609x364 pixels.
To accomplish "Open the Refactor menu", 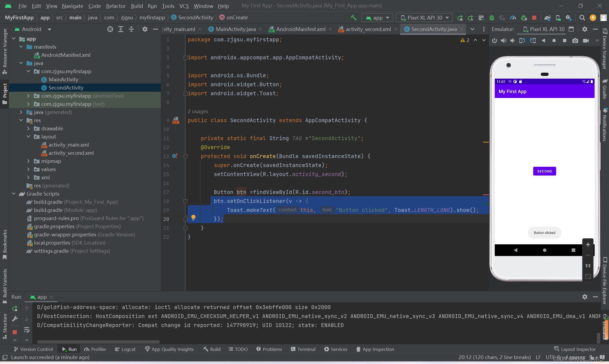I will (x=116, y=6).
